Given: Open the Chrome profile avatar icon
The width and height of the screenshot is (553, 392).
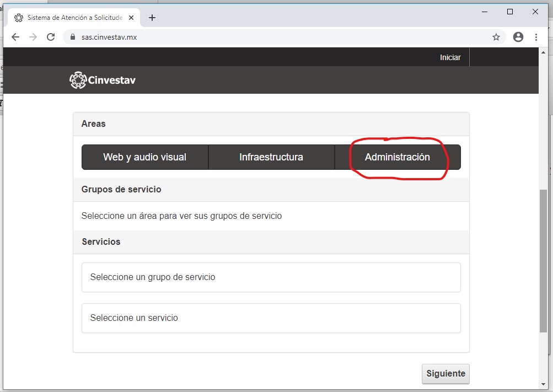Looking at the screenshot, I should [x=518, y=37].
